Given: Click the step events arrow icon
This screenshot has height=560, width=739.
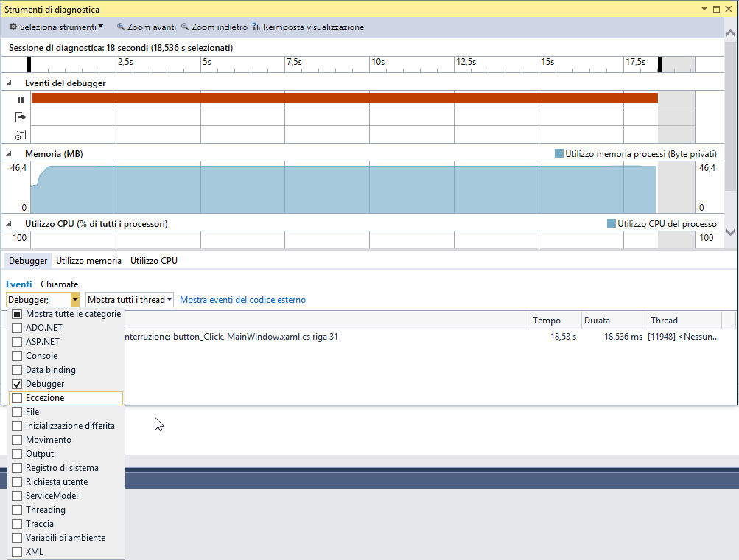Looking at the screenshot, I should point(21,117).
